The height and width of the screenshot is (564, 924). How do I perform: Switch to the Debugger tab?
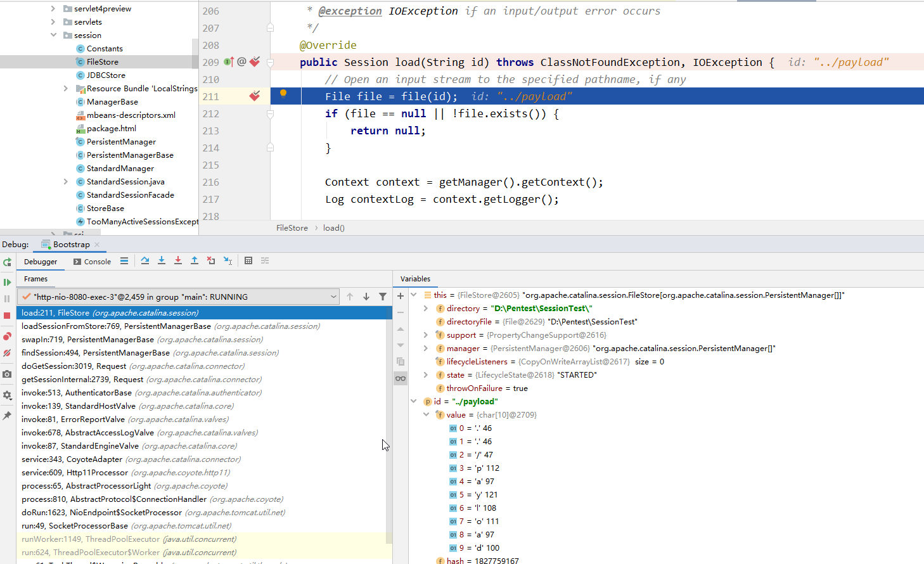pos(41,262)
